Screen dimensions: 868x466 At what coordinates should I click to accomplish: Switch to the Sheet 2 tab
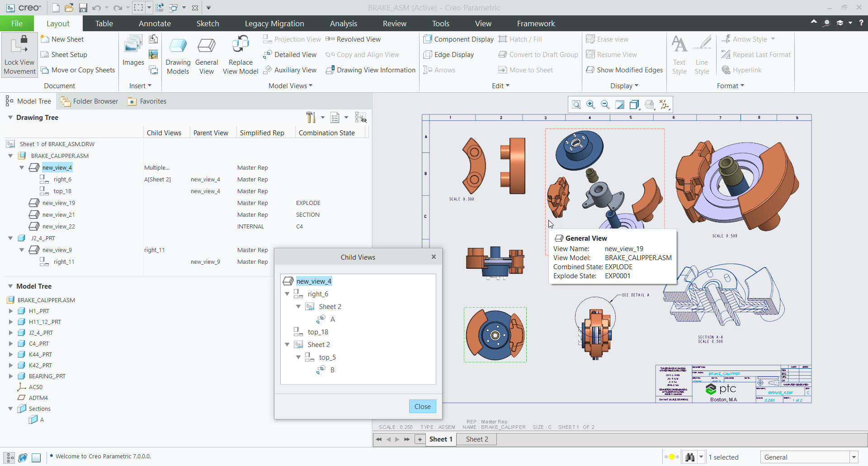pos(477,439)
